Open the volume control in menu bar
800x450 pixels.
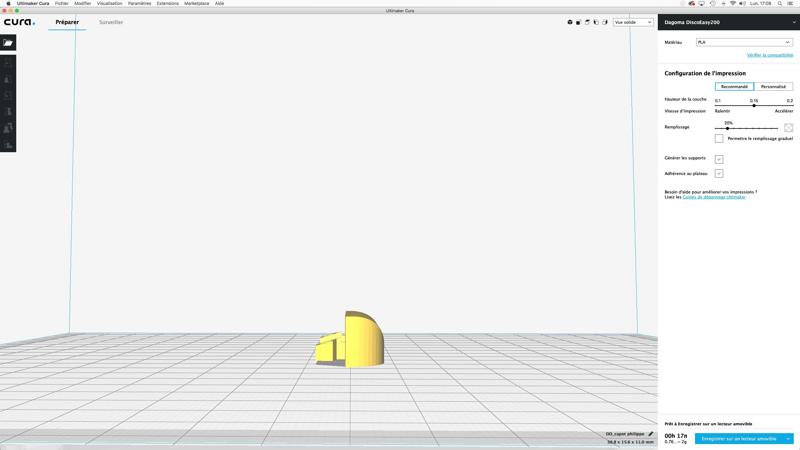(742, 4)
